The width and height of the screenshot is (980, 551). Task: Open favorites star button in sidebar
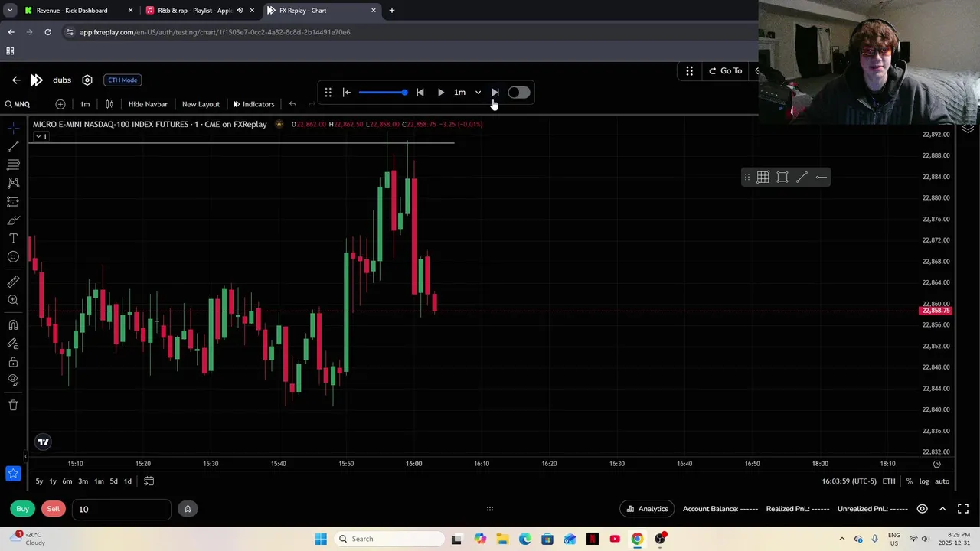pyautogui.click(x=13, y=474)
